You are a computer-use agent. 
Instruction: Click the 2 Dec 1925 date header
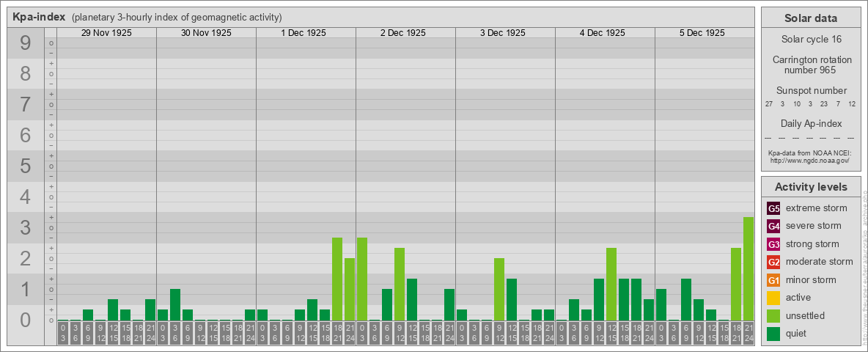pos(403,33)
